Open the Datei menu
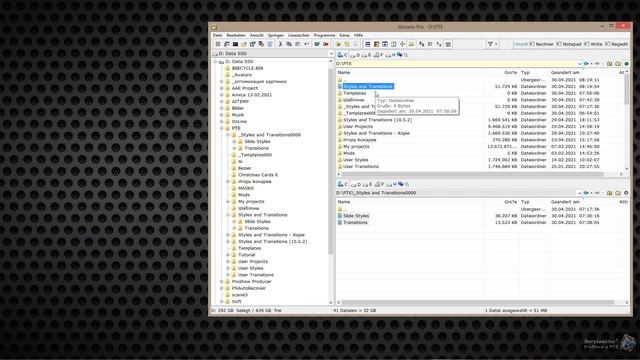Image resolution: width=640 pixels, height=360 pixels. point(217,36)
